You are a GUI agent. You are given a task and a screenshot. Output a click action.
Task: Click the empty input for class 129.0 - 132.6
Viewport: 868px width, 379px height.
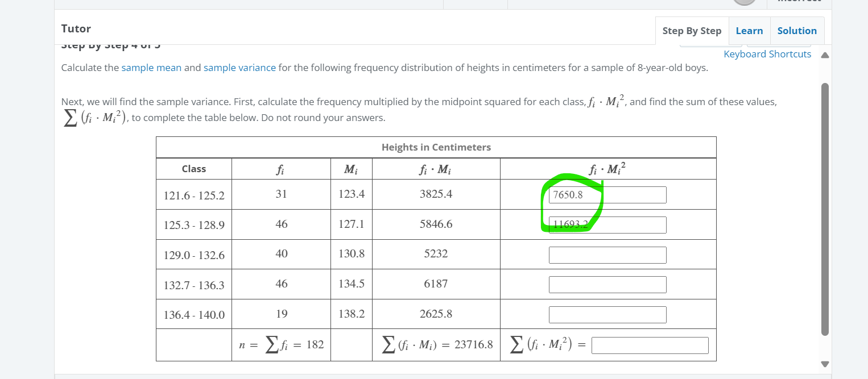coord(607,255)
